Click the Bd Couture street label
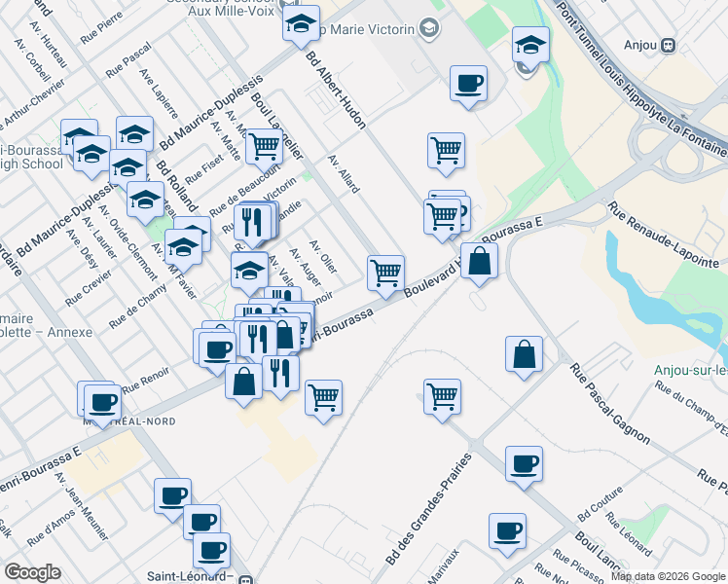728x584 pixels. 600,504
